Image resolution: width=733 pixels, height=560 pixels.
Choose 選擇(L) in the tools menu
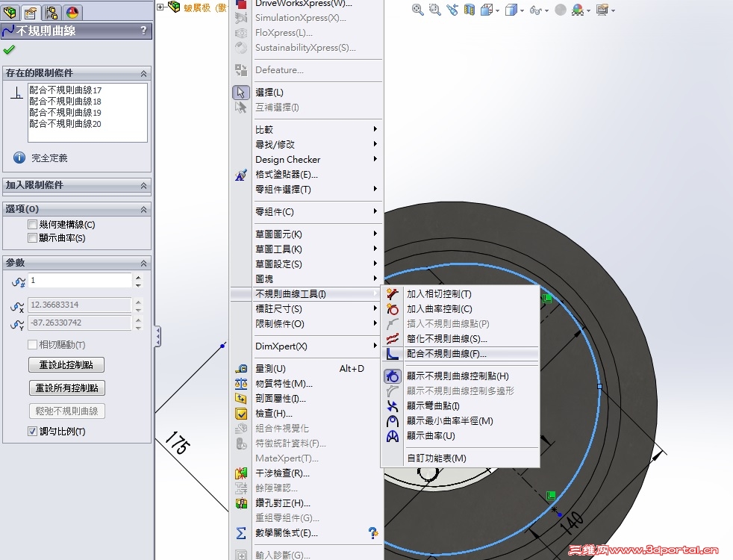point(307,93)
